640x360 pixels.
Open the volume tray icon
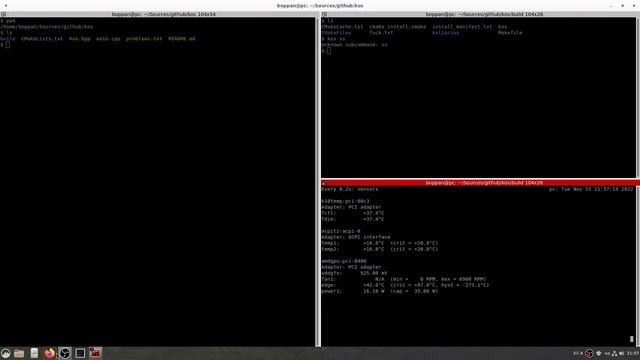[622, 353]
